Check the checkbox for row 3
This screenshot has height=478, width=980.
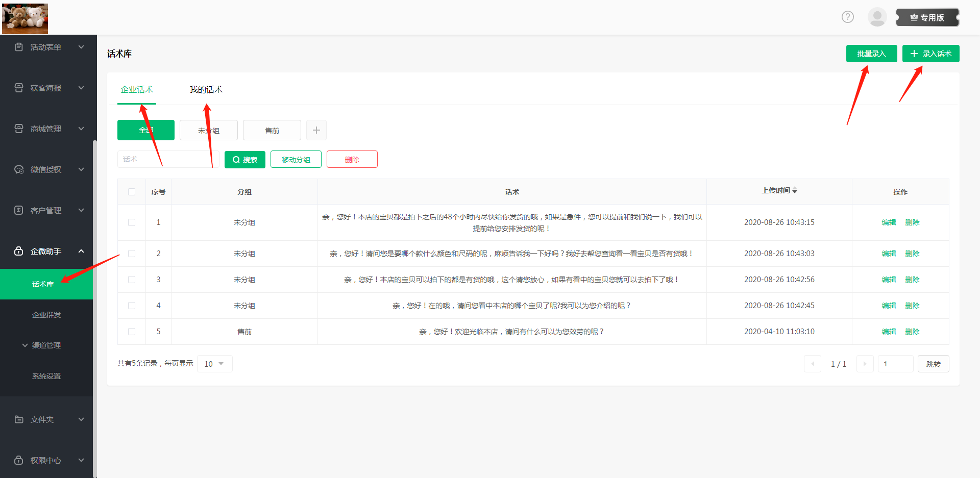click(132, 280)
